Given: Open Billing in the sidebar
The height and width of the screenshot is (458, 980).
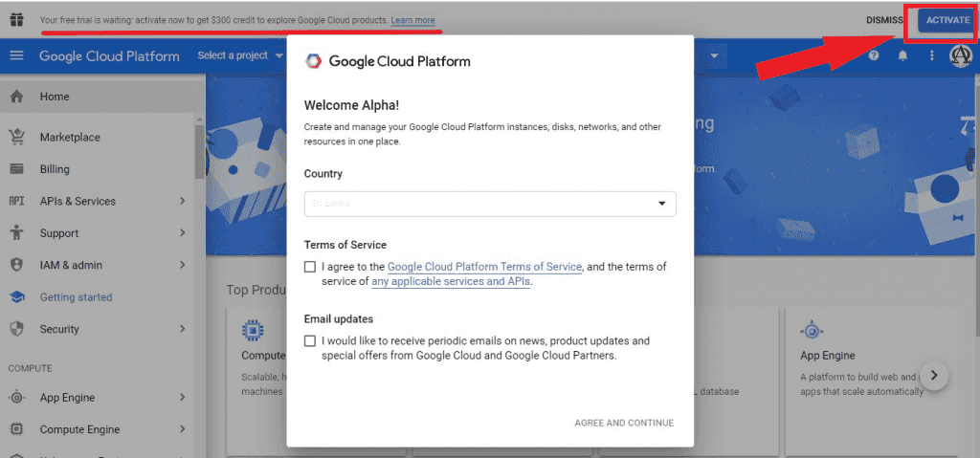Looking at the screenshot, I should [x=98, y=169].
